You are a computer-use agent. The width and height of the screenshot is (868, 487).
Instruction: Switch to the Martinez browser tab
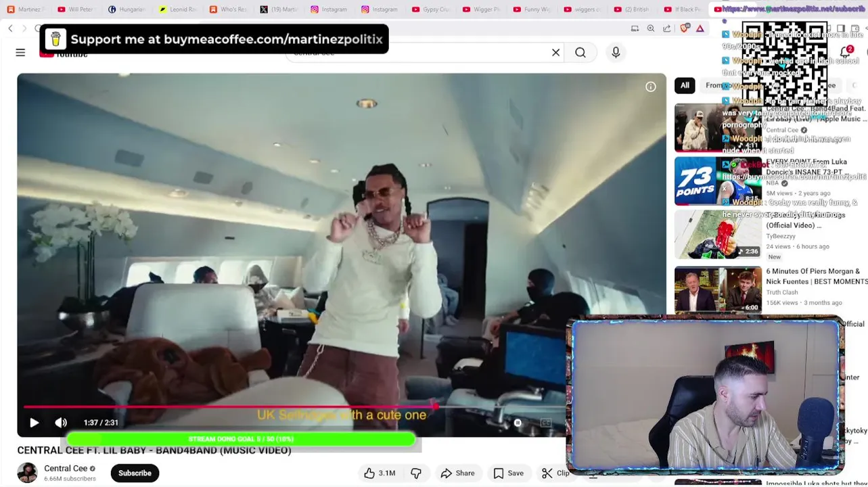click(26, 9)
